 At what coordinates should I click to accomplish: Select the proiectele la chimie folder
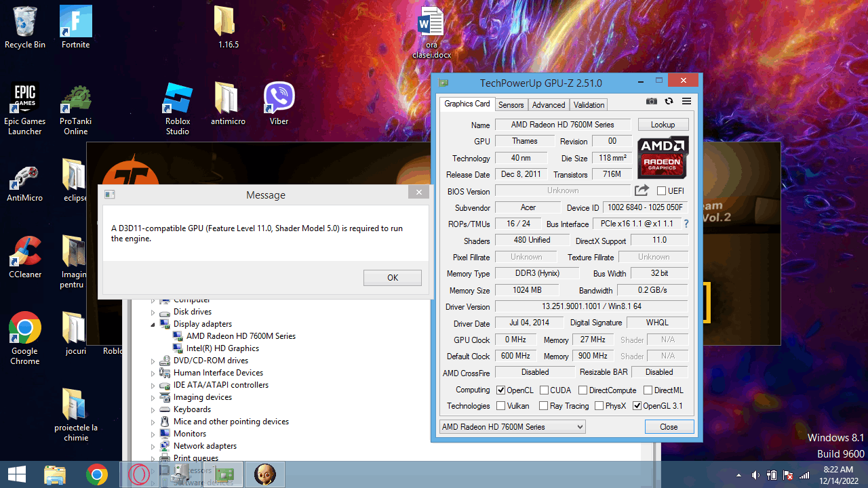[x=75, y=415]
